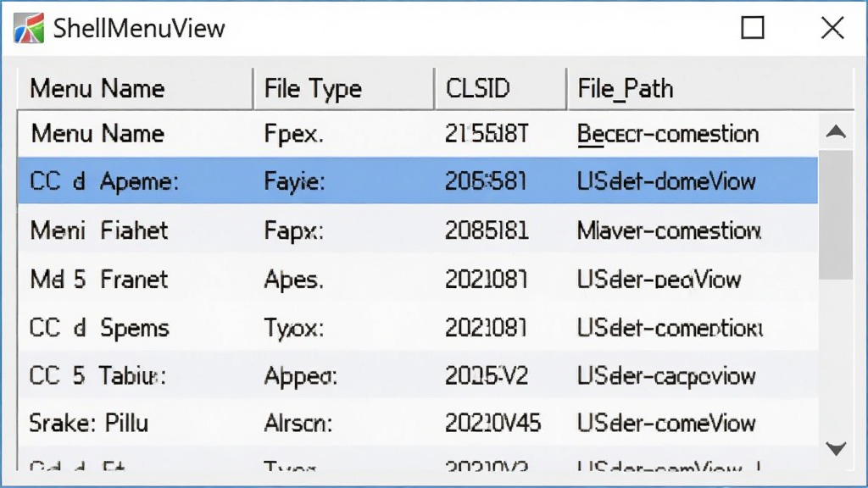Sort by the File Type column header
Screen dimensions: 868x488
coord(344,88)
